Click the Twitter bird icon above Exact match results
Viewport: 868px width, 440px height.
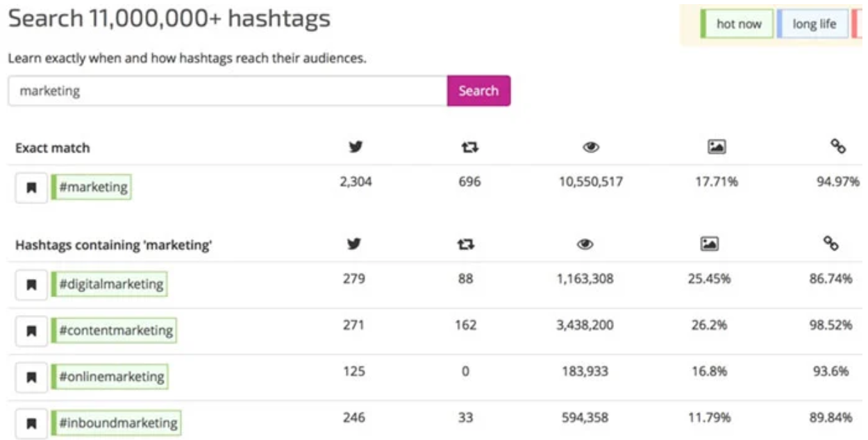pos(354,147)
